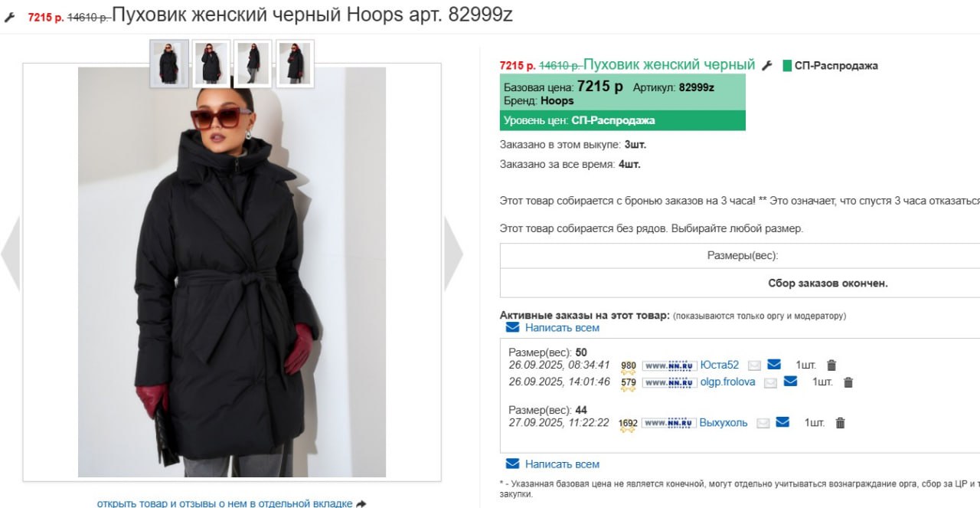This screenshot has width=980, height=508.
Task: Click wrench icon in top page title
Action: tap(10, 17)
